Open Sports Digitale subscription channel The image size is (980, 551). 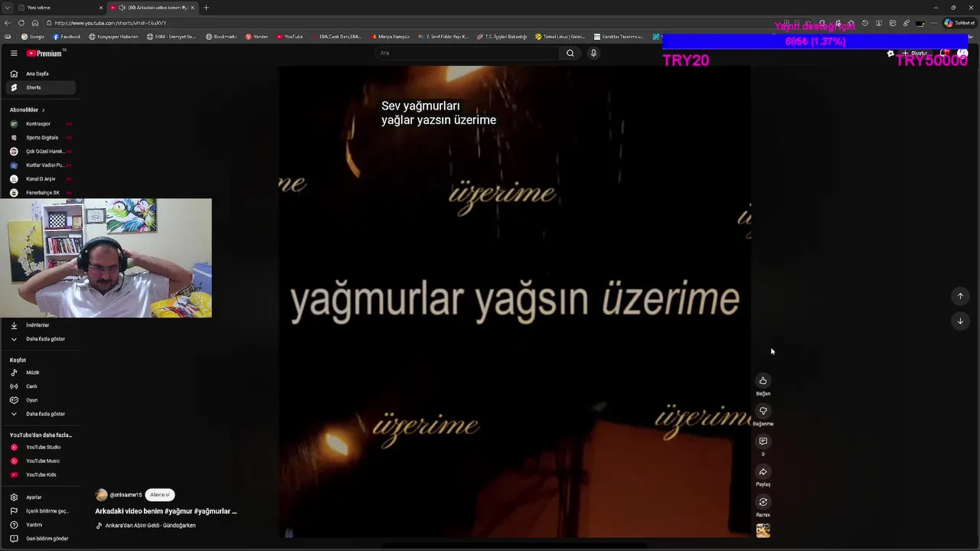[40, 138]
